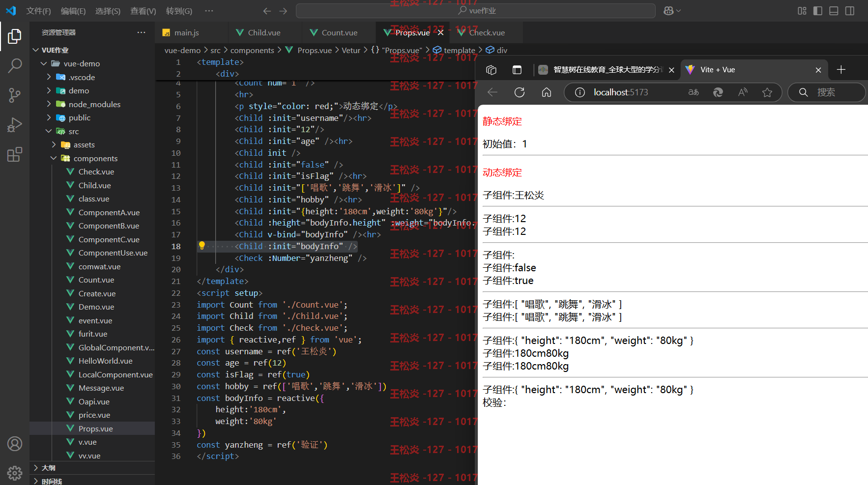Switch to the Child.vue editor tab
Viewport: 868px width, 485px height.
pos(265,32)
